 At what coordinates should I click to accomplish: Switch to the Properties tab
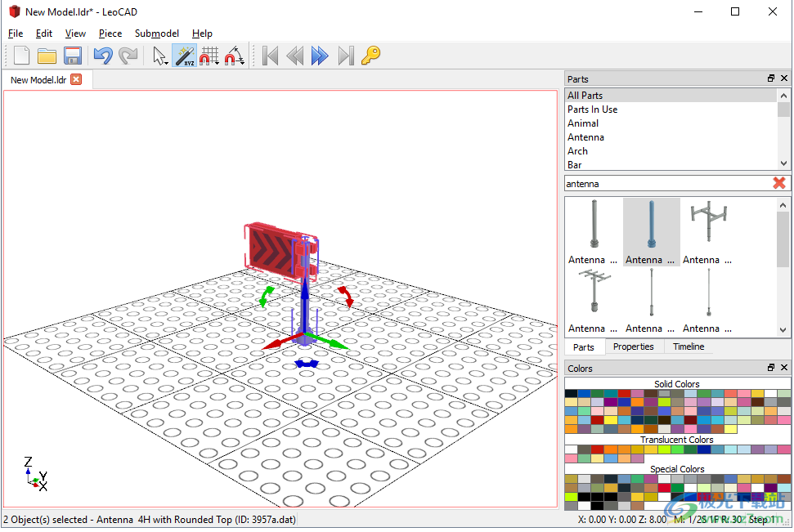(x=633, y=346)
